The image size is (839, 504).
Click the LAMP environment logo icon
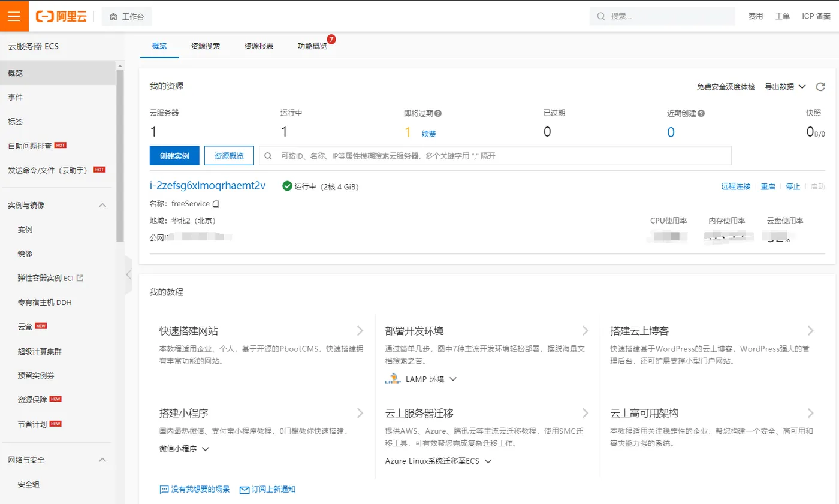392,379
